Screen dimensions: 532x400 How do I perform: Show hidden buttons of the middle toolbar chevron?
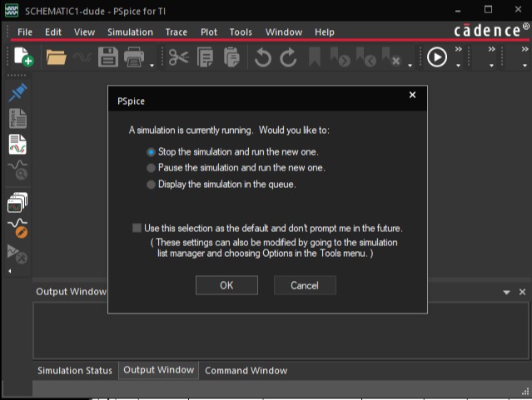(x=492, y=49)
